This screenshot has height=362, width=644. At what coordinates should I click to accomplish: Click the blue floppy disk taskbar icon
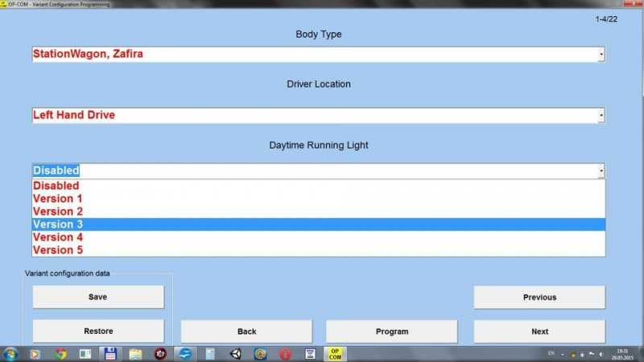(x=110, y=354)
